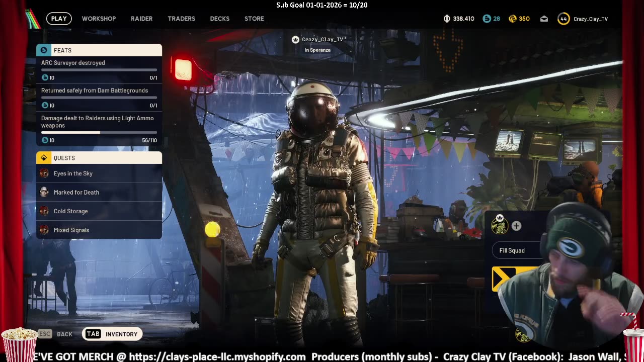Screen dimensions: 644x362
Task: Click the QUESTS header diamond icon
Action: (x=44, y=158)
